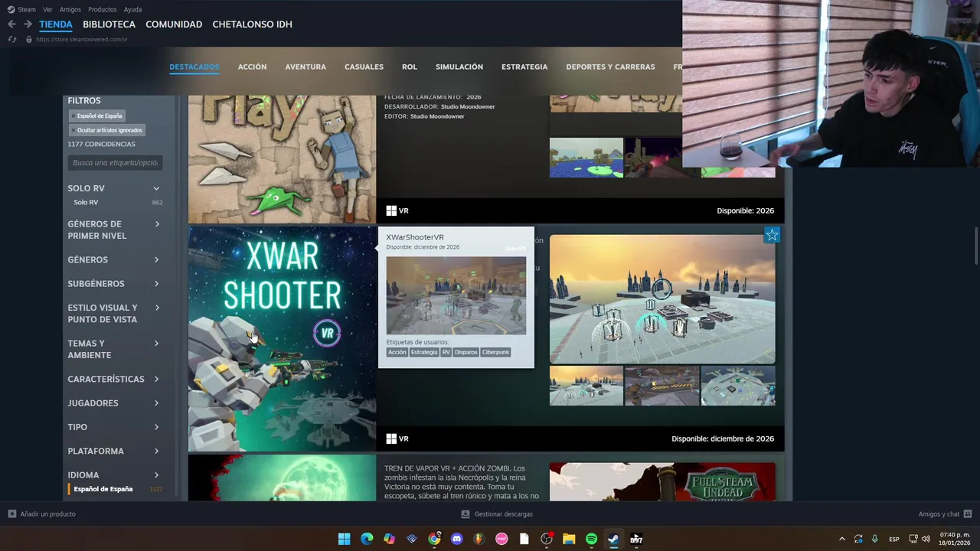Click the Windows platform icon on XWarShooter row
980x551 pixels.
pyautogui.click(x=391, y=439)
